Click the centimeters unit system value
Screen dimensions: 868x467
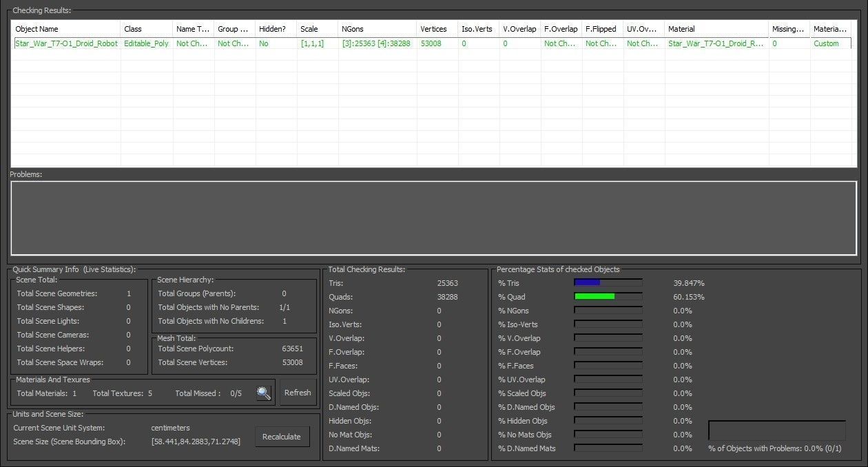pyautogui.click(x=170, y=428)
